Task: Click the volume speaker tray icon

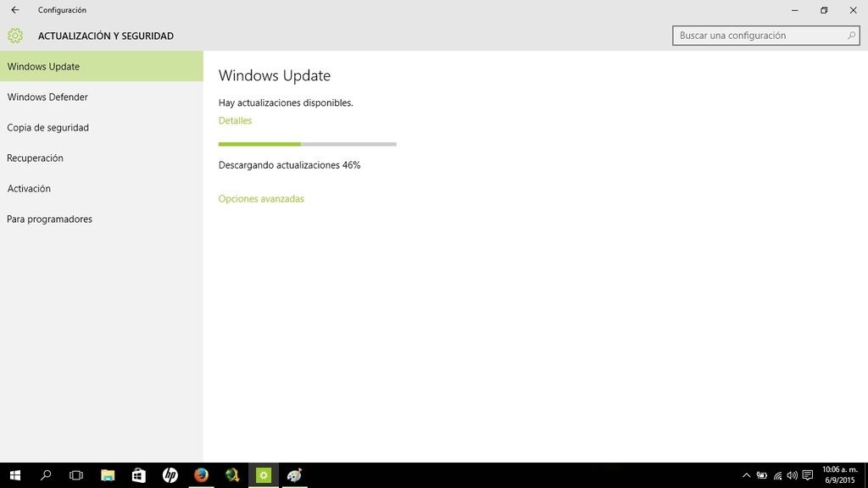Action: click(793, 475)
